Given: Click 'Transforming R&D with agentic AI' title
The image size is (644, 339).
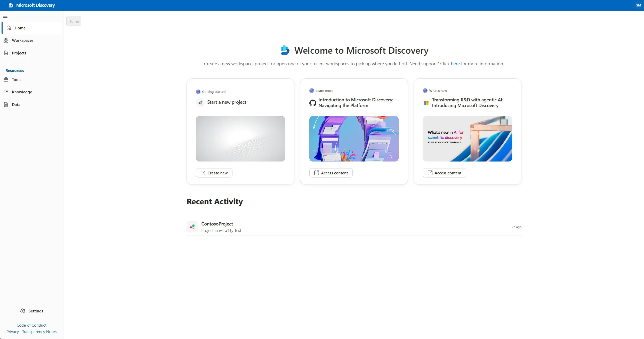Looking at the screenshot, I should point(468,103).
